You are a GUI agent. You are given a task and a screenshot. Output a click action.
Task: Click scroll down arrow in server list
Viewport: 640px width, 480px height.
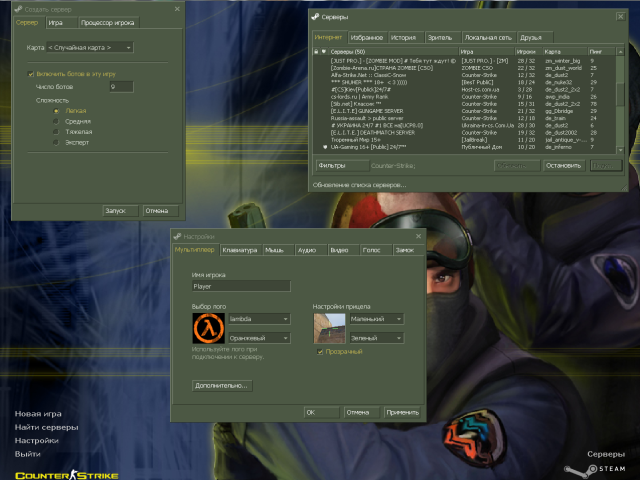click(x=620, y=150)
